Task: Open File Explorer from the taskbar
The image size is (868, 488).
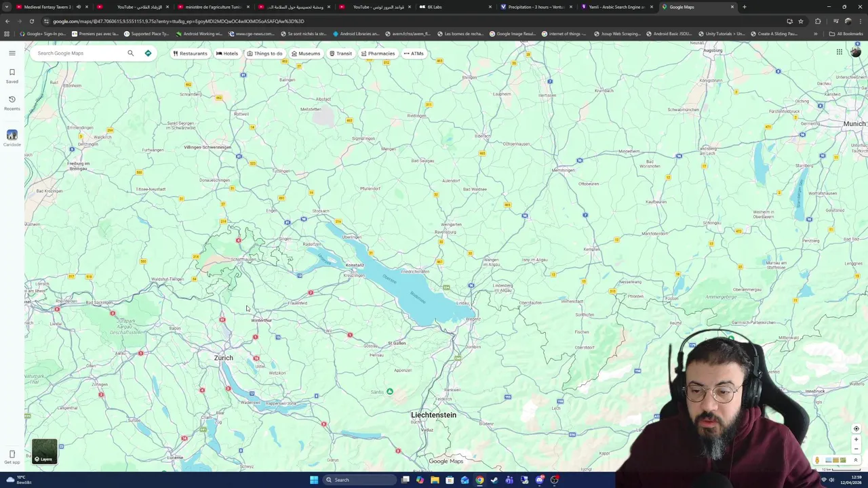Action: pyautogui.click(x=435, y=480)
